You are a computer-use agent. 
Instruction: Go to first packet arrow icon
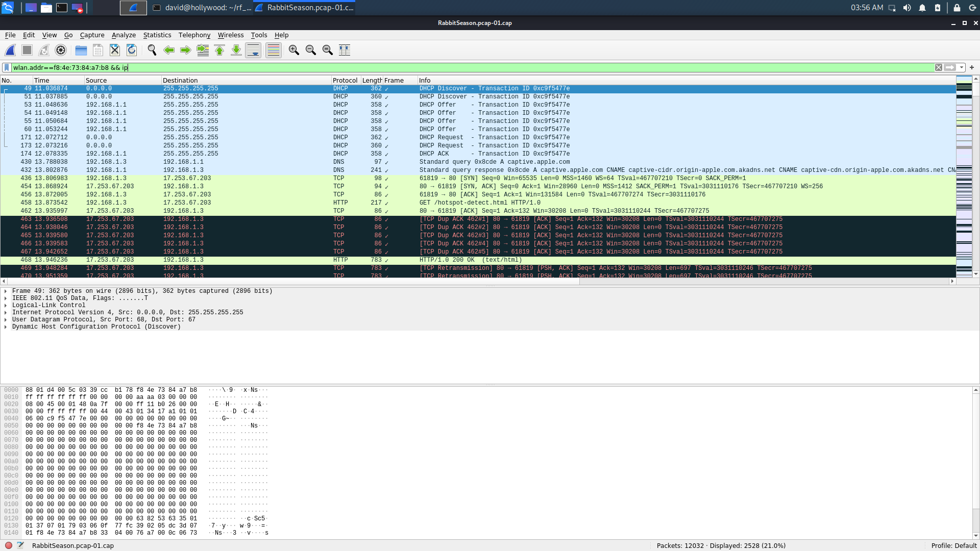[219, 50]
